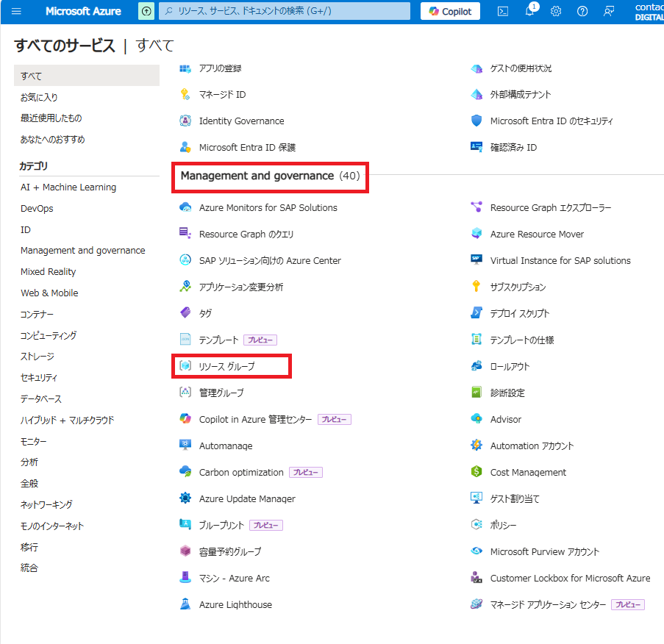Click the 管理グループ icon
The height and width of the screenshot is (644, 664).
[x=185, y=393]
